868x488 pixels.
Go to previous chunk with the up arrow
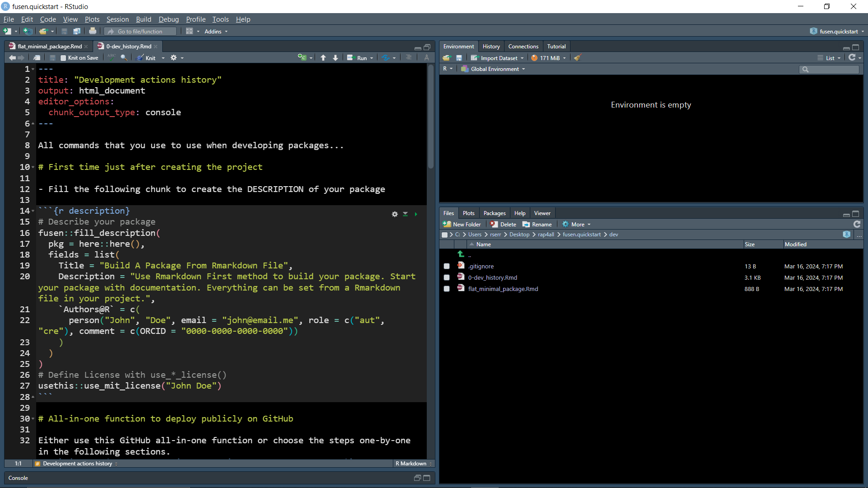click(x=323, y=58)
